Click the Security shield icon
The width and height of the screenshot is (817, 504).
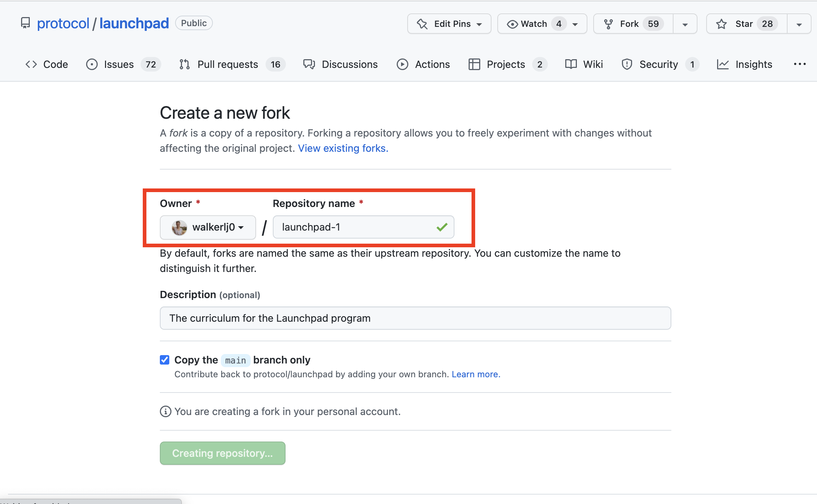(x=627, y=64)
